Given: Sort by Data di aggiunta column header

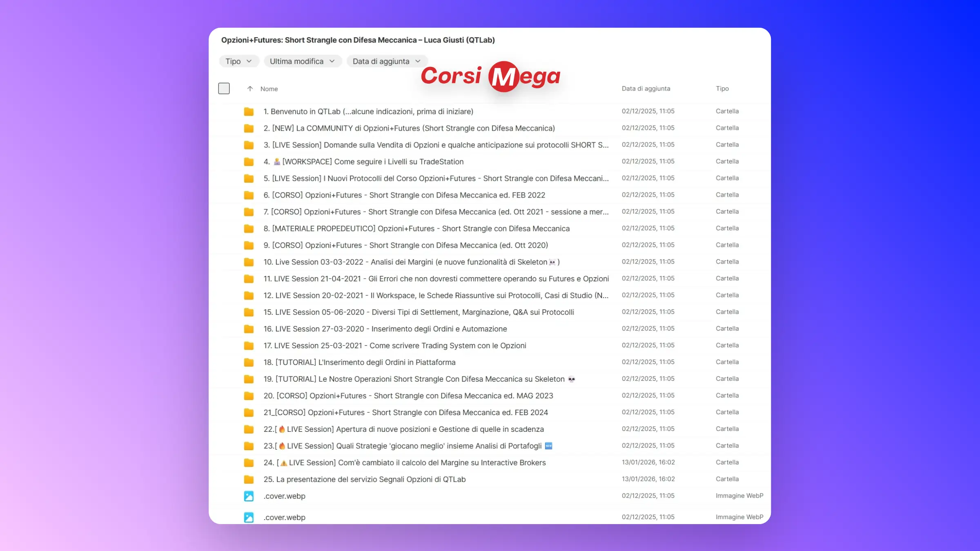Looking at the screenshot, I should (646, 89).
